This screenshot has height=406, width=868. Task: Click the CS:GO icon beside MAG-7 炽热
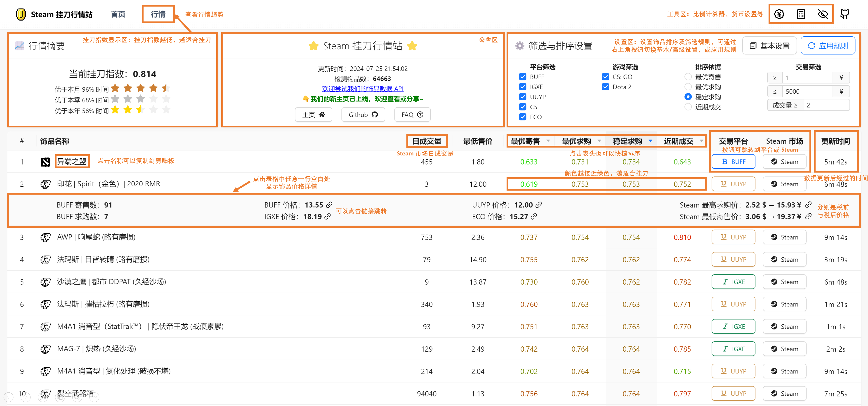point(45,349)
